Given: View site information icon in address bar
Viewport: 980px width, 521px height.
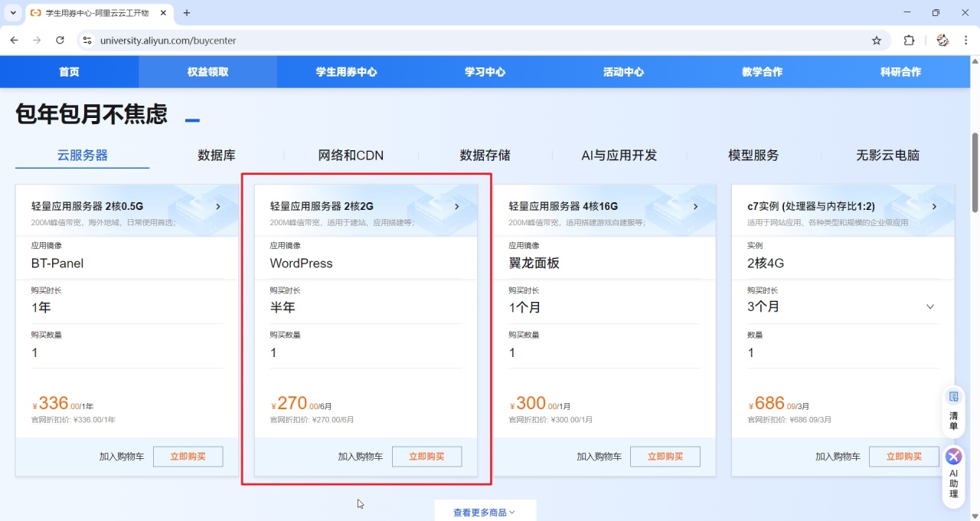Looking at the screenshot, I should pos(87,41).
